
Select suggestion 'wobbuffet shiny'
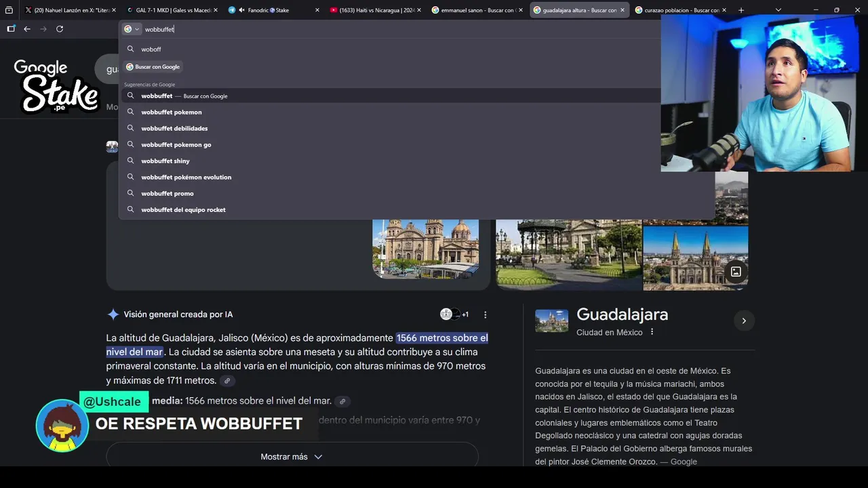pyautogui.click(x=390, y=161)
